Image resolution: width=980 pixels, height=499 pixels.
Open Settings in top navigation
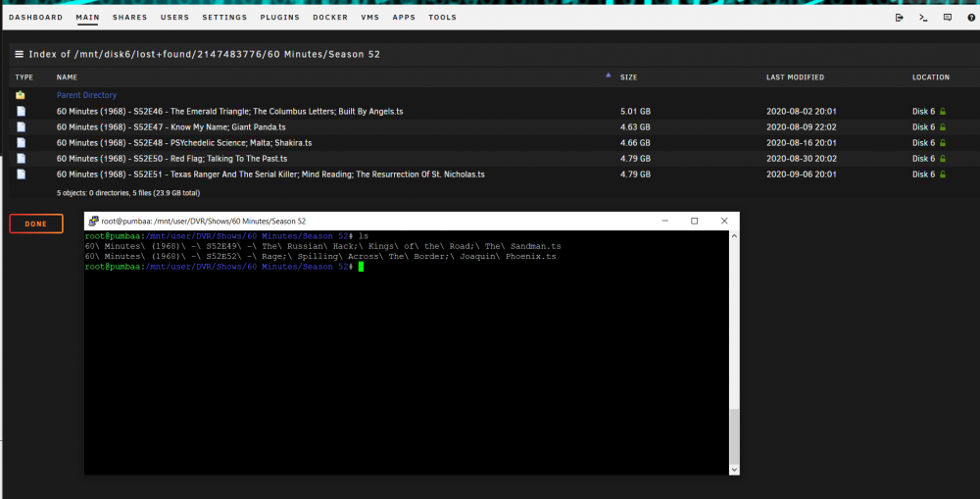coord(224,18)
